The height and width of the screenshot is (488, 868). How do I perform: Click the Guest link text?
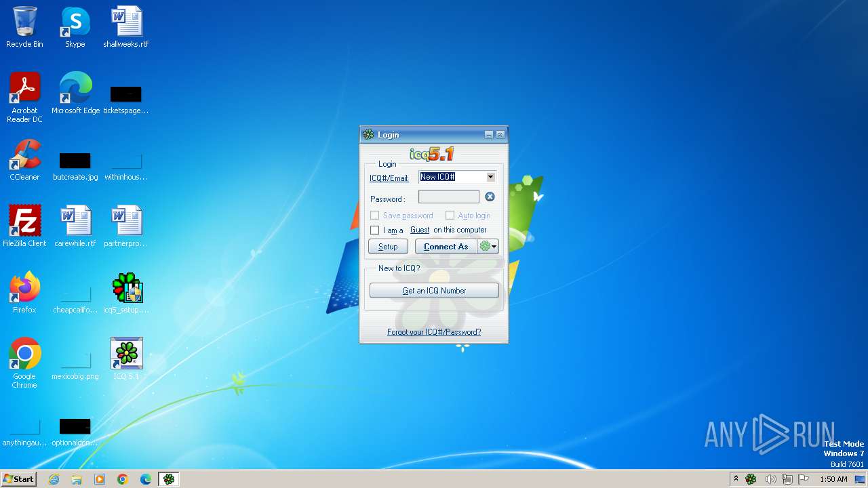[x=420, y=230]
